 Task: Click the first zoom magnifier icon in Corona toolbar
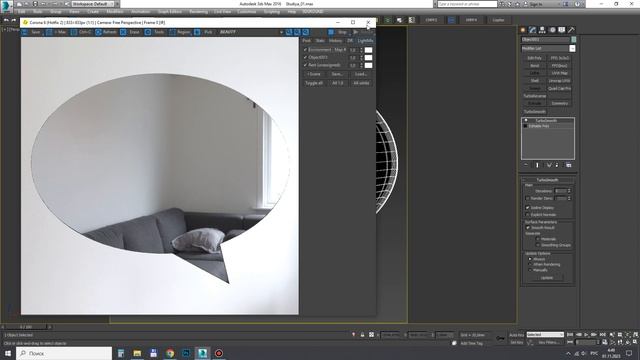pos(289,32)
